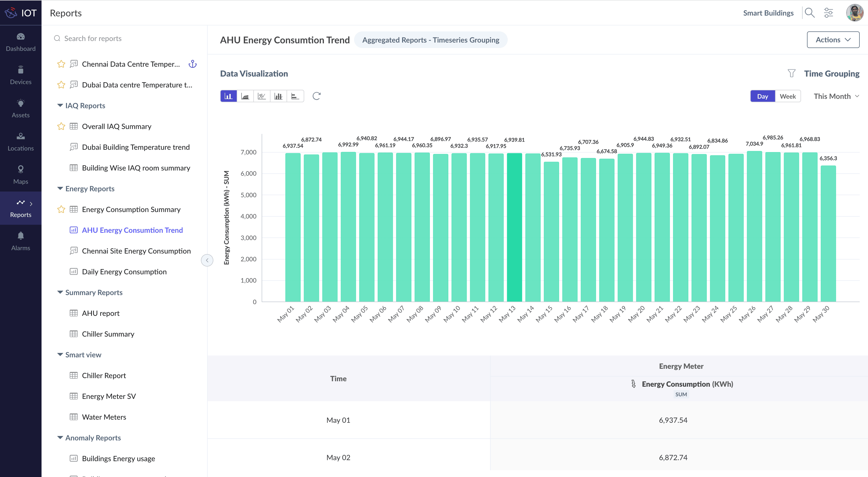Open the filter funnel icon
Screen dimensions: 868x477
pyautogui.click(x=791, y=73)
